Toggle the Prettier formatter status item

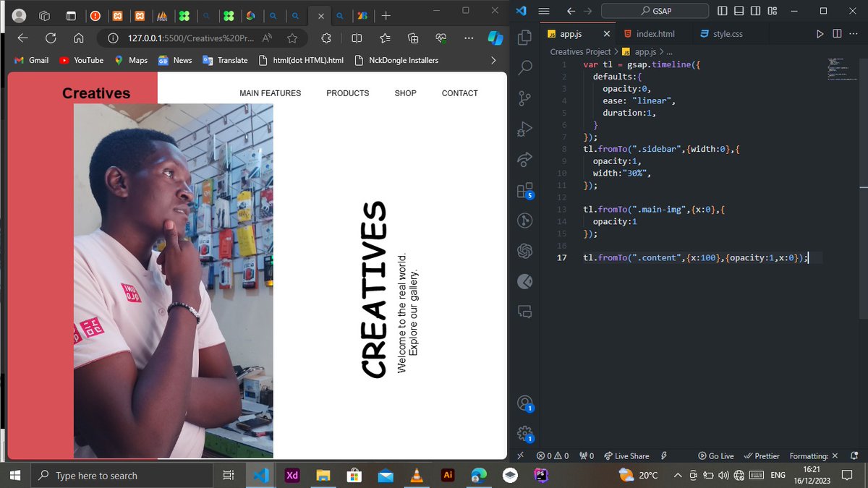click(762, 455)
